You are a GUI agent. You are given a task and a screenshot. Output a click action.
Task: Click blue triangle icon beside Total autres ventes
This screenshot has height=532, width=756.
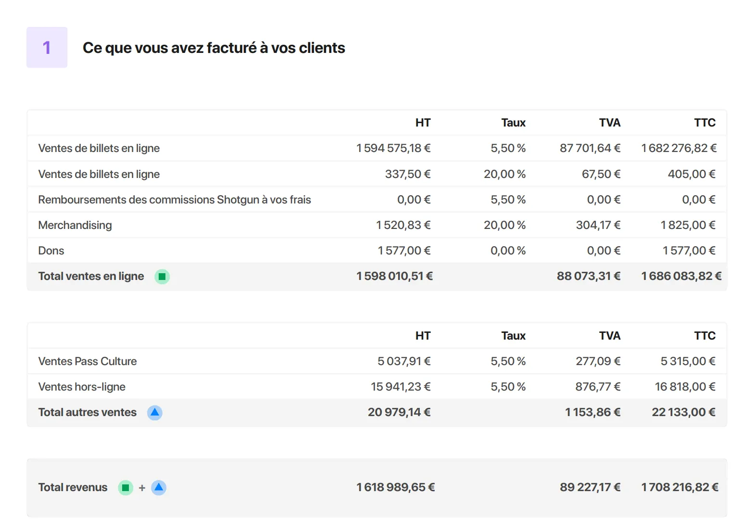click(x=154, y=413)
